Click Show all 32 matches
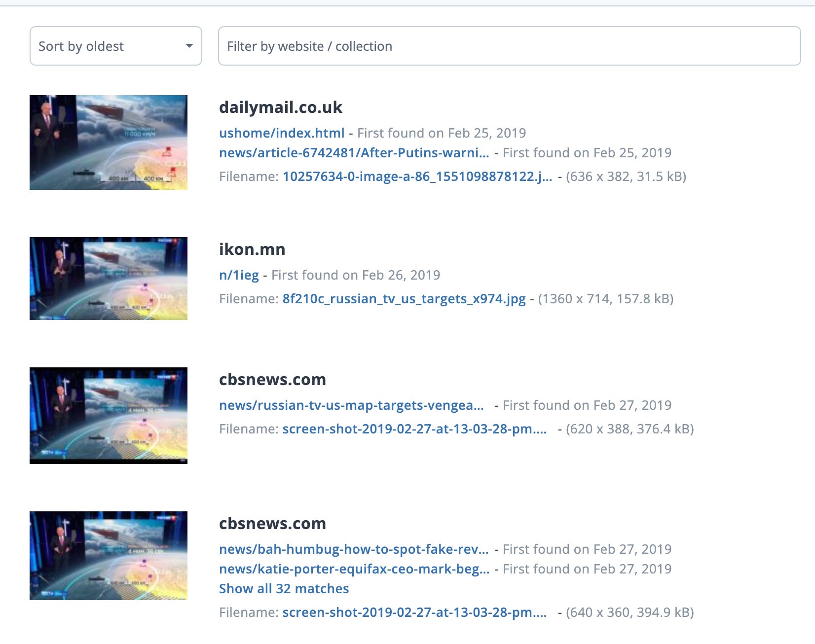Image resolution: width=815 pixels, height=644 pixels. click(284, 589)
